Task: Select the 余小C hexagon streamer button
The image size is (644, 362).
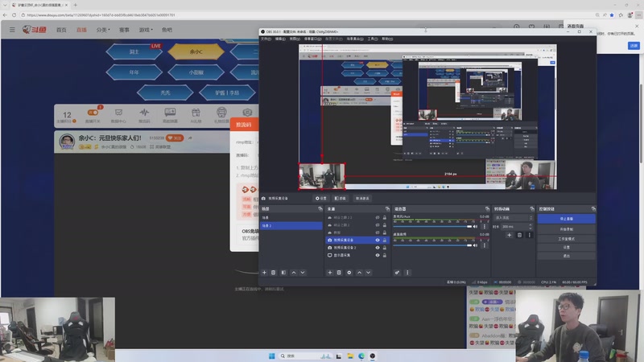Action: tap(196, 51)
